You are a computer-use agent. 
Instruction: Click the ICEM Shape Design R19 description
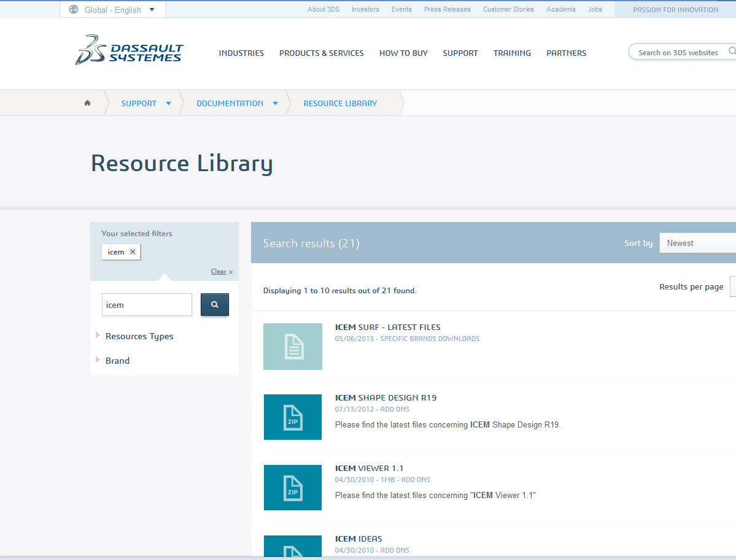tap(447, 425)
